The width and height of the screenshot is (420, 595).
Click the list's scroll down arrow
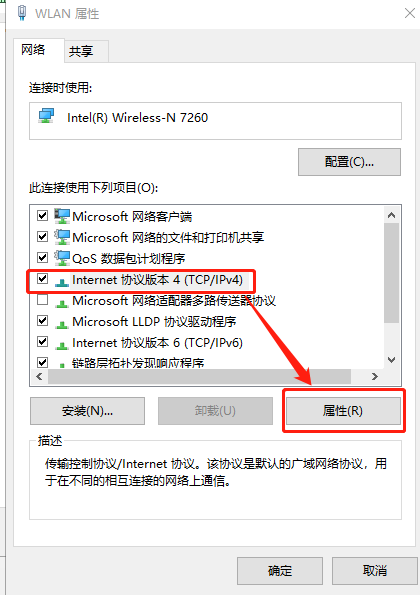click(392, 359)
